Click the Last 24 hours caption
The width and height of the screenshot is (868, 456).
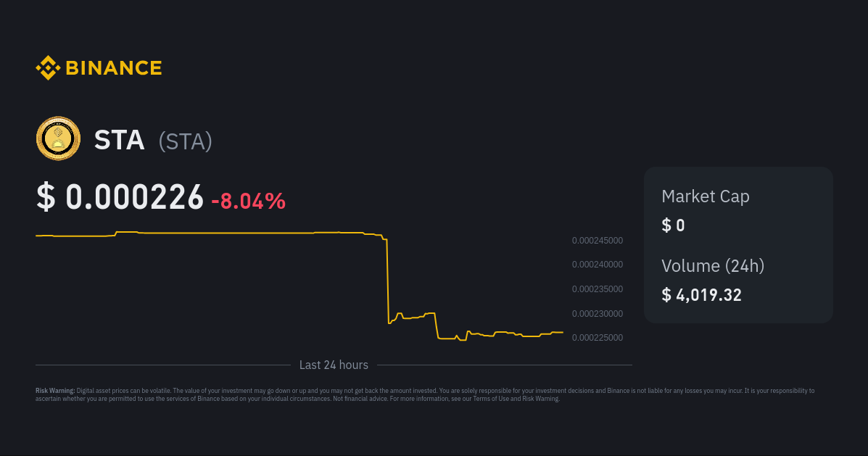click(334, 365)
